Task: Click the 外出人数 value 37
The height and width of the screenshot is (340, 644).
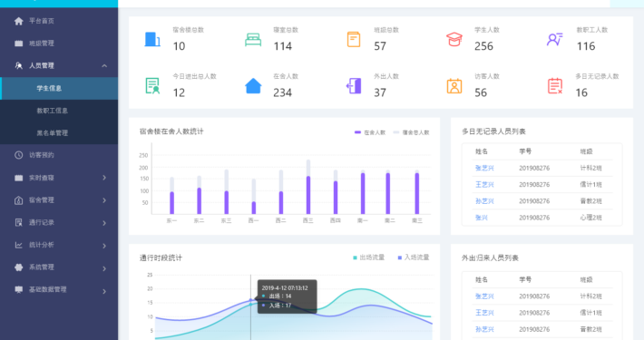Action: [x=380, y=92]
